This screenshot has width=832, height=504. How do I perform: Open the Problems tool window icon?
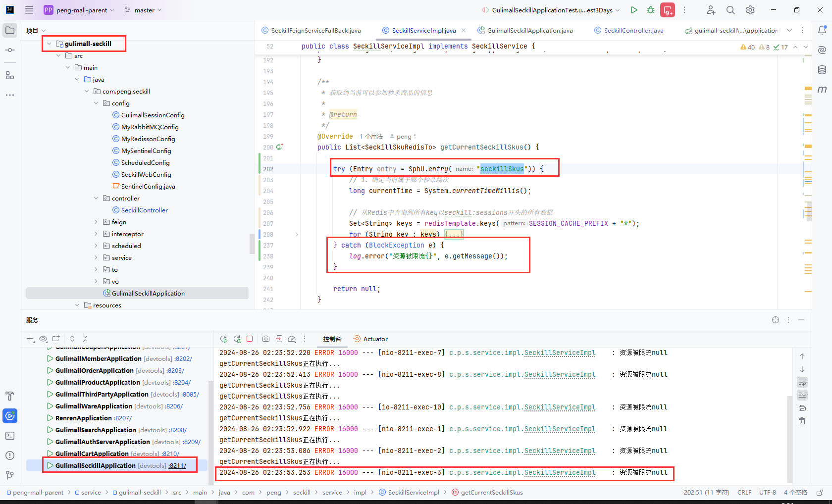(x=10, y=455)
